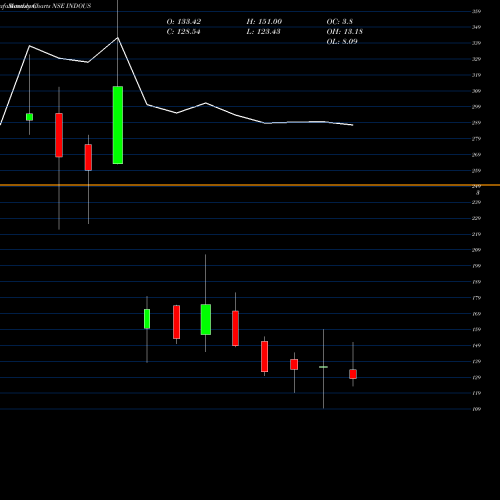Click the 259 price axis label
This screenshot has height=500, width=500.
(476, 171)
